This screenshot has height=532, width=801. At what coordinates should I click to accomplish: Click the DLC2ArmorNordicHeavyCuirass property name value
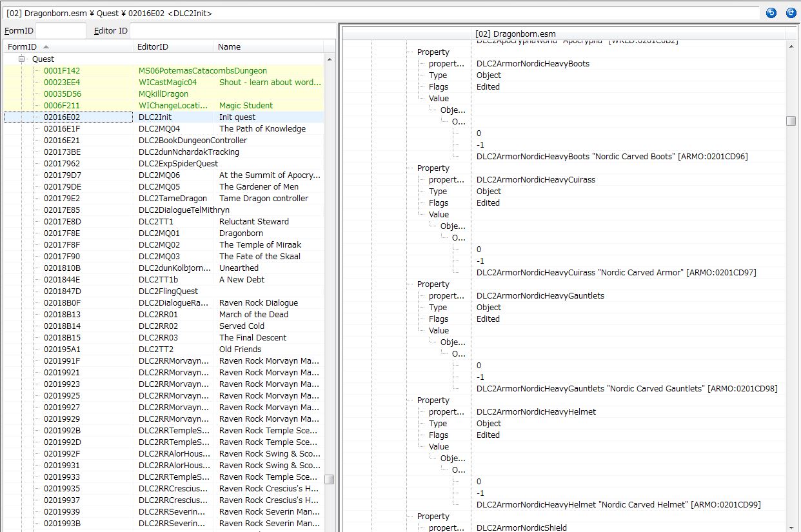536,180
